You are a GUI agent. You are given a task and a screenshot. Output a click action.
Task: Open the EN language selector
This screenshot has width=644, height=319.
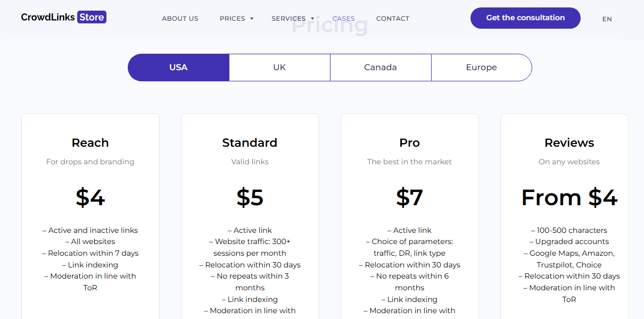click(607, 19)
